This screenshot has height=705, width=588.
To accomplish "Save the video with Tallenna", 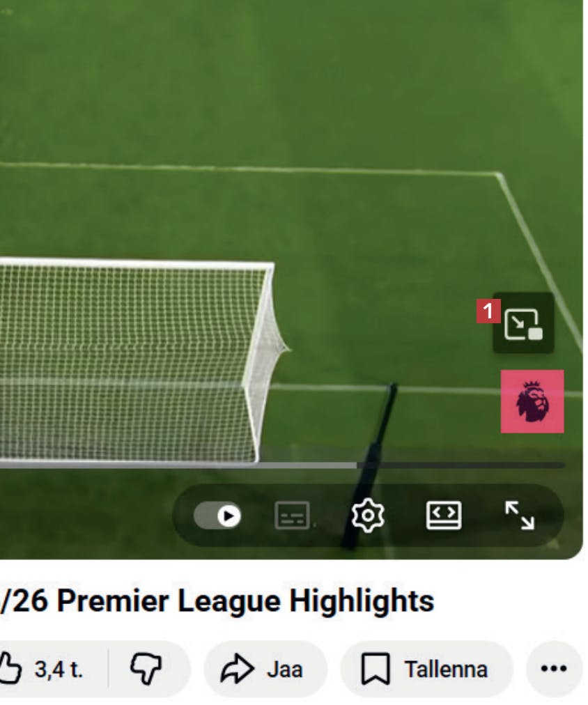I will (426, 669).
